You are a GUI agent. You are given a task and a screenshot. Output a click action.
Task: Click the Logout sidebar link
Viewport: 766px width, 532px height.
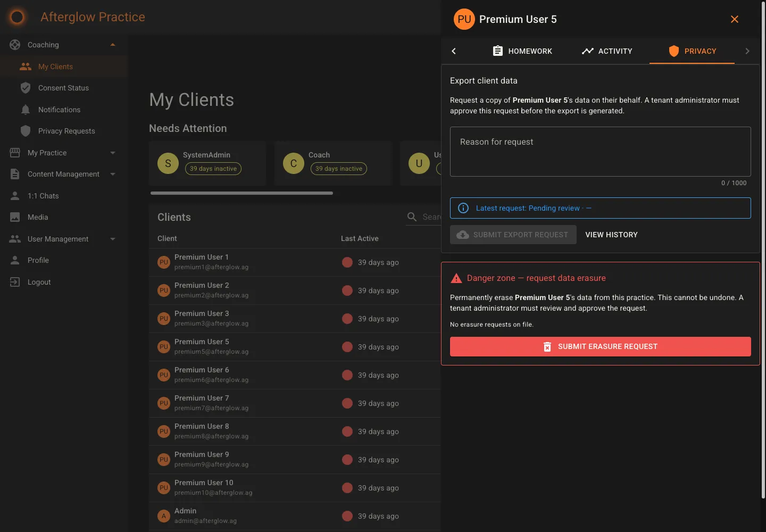pos(63,282)
